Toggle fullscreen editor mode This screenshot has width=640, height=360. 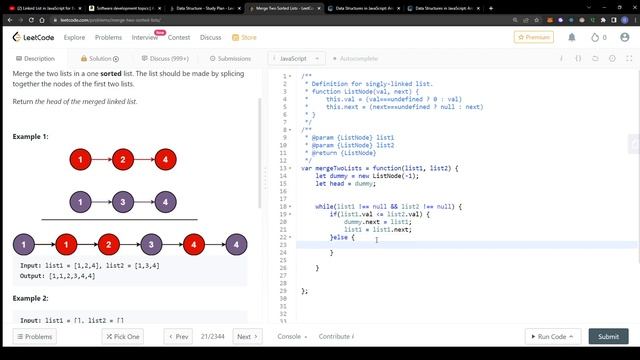(629, 58)
